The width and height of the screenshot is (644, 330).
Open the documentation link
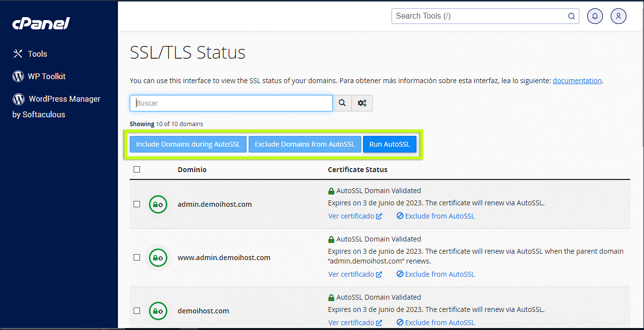(x=577, y=80)
